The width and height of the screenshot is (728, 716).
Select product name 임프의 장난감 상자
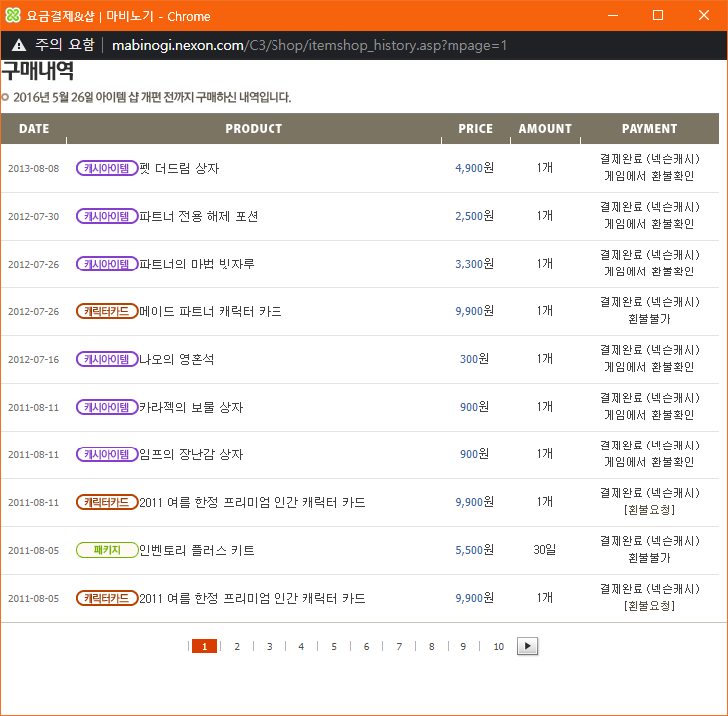coord(191,454)
